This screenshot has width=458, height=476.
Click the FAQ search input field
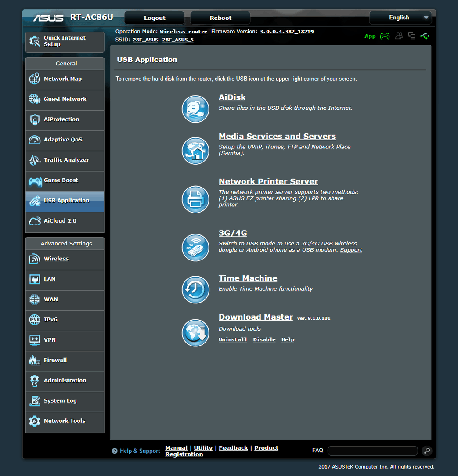[373, 451]
